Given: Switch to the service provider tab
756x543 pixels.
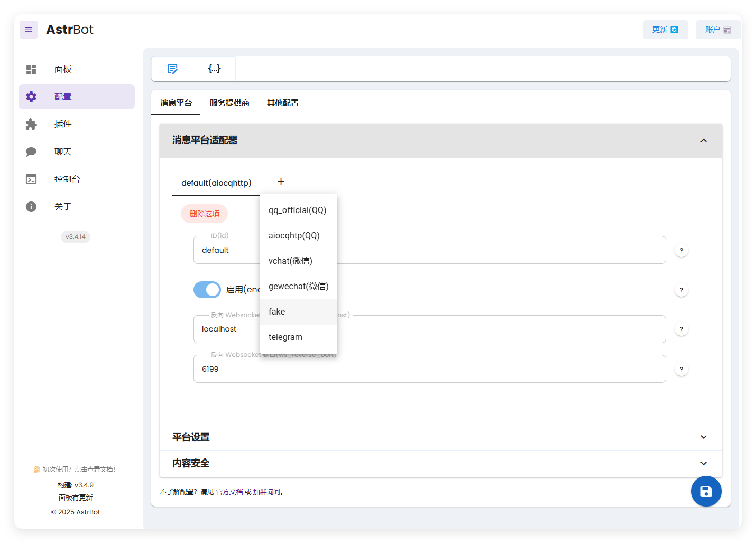Looking at the screenshot, I should tap(229, 103).
